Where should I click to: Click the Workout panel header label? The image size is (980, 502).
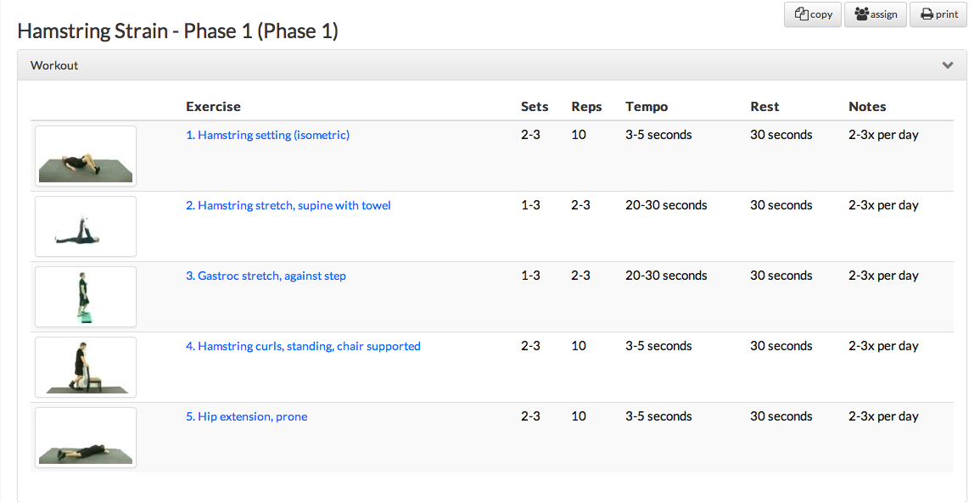(54, 65)
